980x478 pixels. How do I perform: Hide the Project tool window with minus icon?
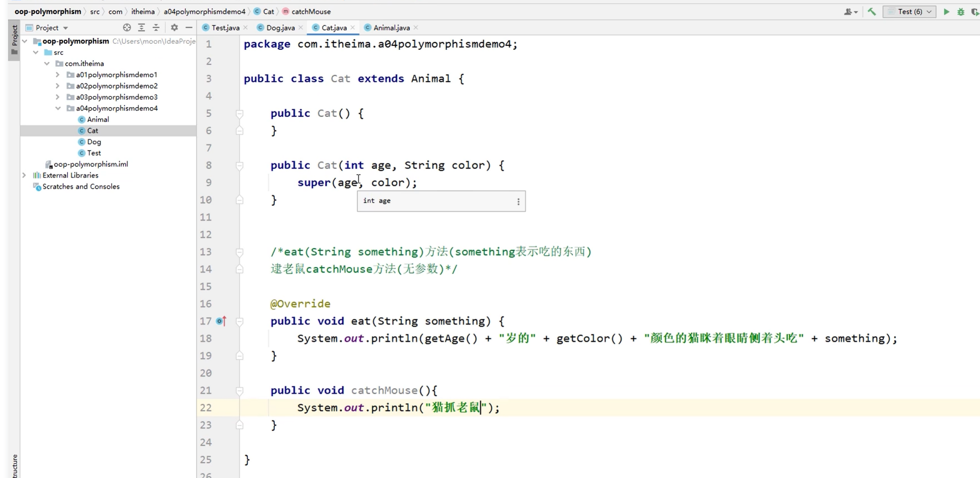pos(189,27)
